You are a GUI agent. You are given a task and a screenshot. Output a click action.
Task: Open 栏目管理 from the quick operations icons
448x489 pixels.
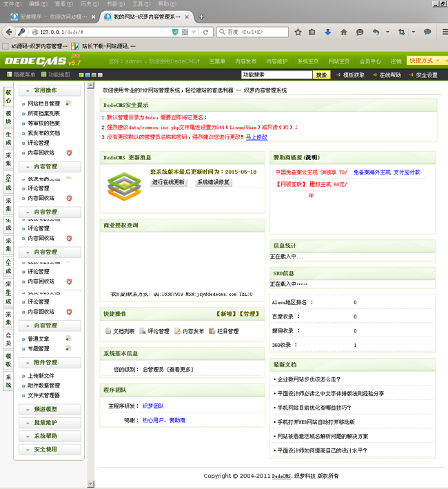(x=212, y=331)
